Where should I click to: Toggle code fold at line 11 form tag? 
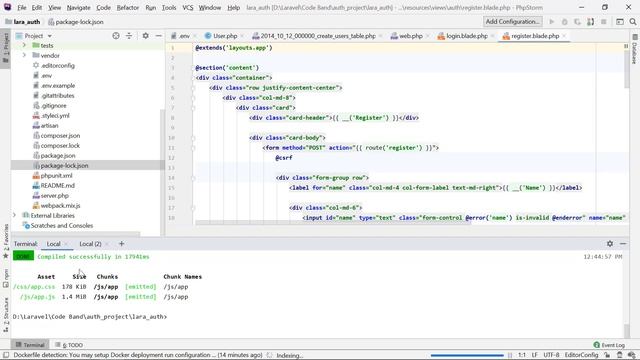tap(193, 148)
